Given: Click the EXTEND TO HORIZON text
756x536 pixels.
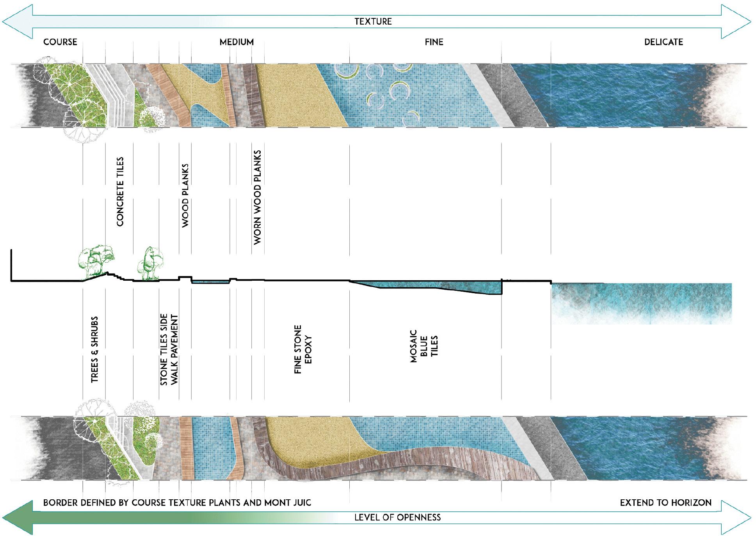Looking at the screenshot, I should (x=665, y=503).
